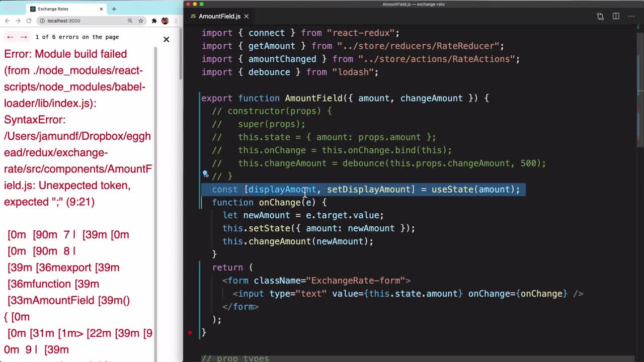
Task: Click the input type="text" attribute
Action: click(x=298, y=294)
